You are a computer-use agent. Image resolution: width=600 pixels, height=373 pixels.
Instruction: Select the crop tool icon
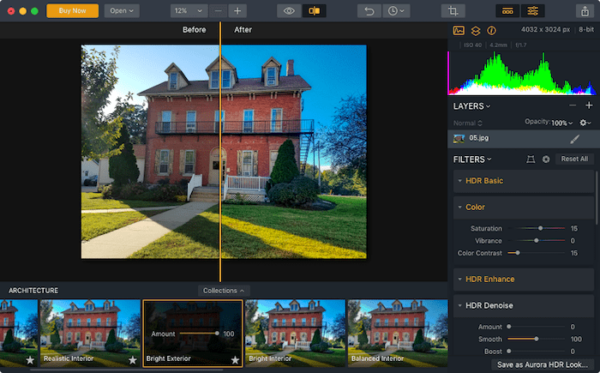pos(453,11)
